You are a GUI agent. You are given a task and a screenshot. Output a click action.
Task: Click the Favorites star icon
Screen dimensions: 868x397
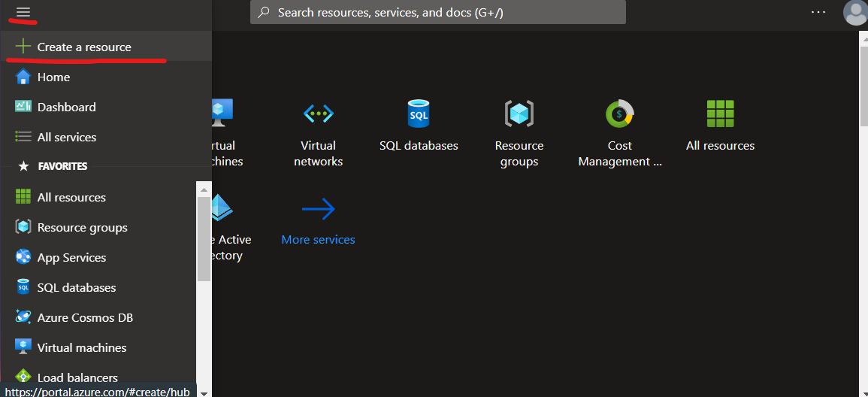point(23,166)
